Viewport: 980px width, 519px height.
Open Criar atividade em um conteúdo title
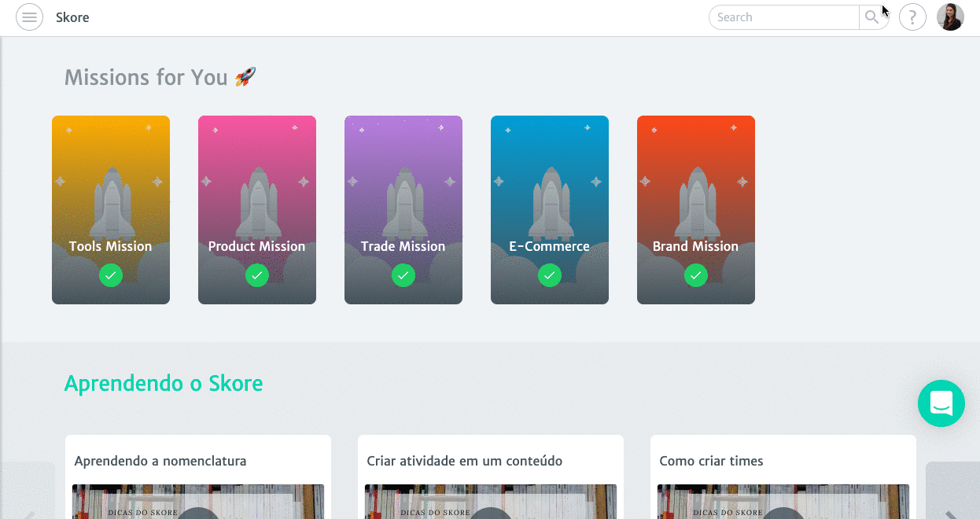pos(465,461)
